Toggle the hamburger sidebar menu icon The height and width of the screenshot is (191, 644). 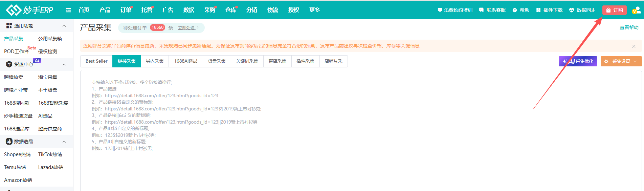pyautogui.click(x=68, y=10)
